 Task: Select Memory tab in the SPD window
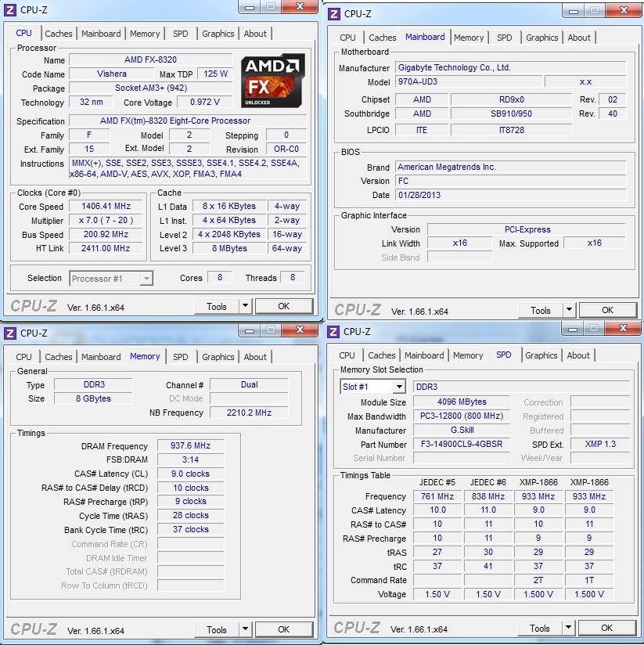[x=468, y=355]
